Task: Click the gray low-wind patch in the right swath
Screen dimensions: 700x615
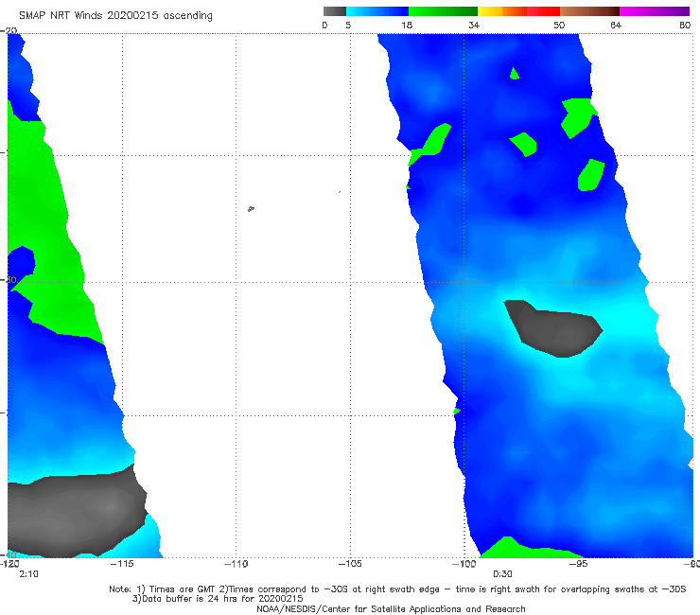Action: click(x=553, y=328)
